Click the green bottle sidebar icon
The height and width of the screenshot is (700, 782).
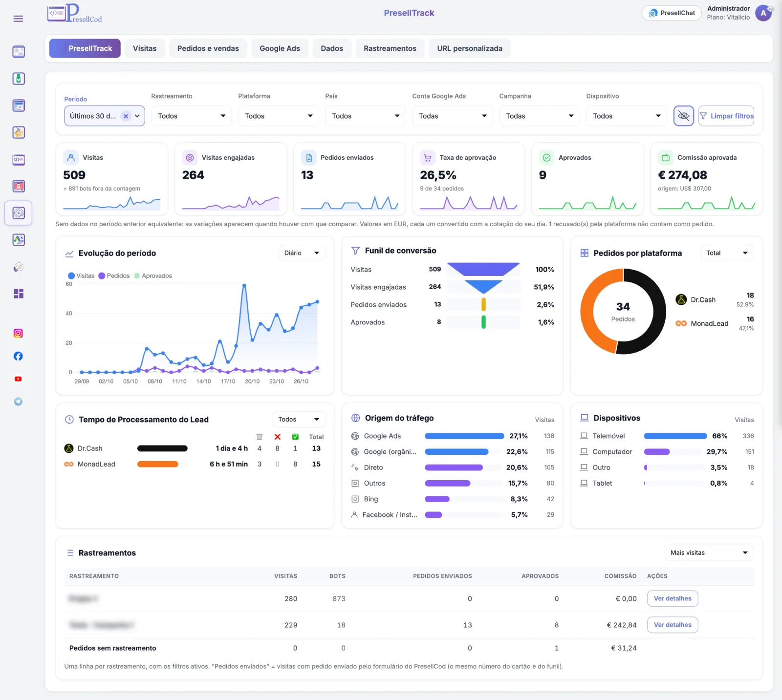point(19,79)
